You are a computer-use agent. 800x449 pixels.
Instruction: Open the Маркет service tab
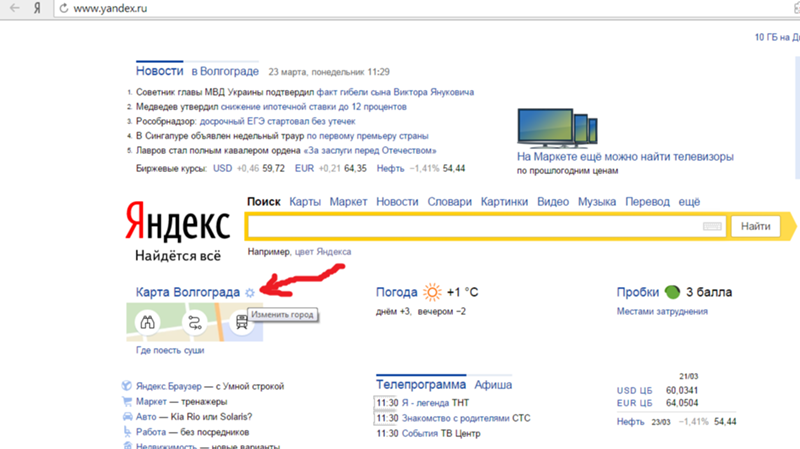348,202
